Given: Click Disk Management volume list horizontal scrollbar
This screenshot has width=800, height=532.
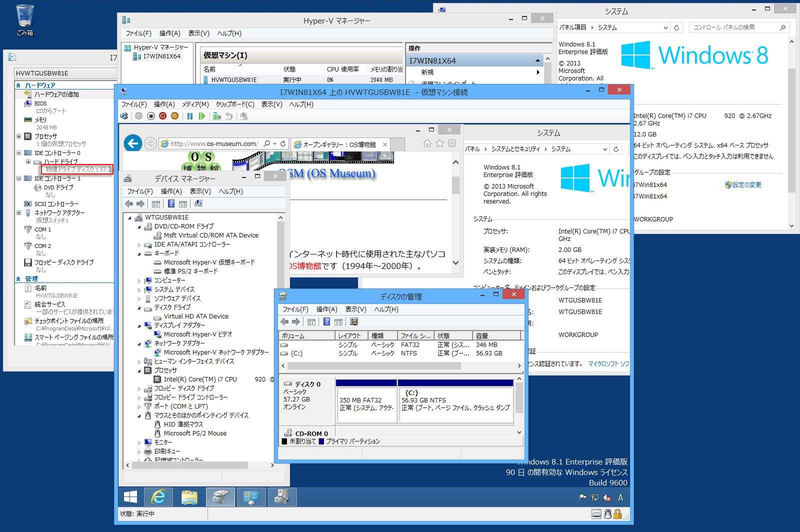Looking at the screenshot, I should coord(374,366).
